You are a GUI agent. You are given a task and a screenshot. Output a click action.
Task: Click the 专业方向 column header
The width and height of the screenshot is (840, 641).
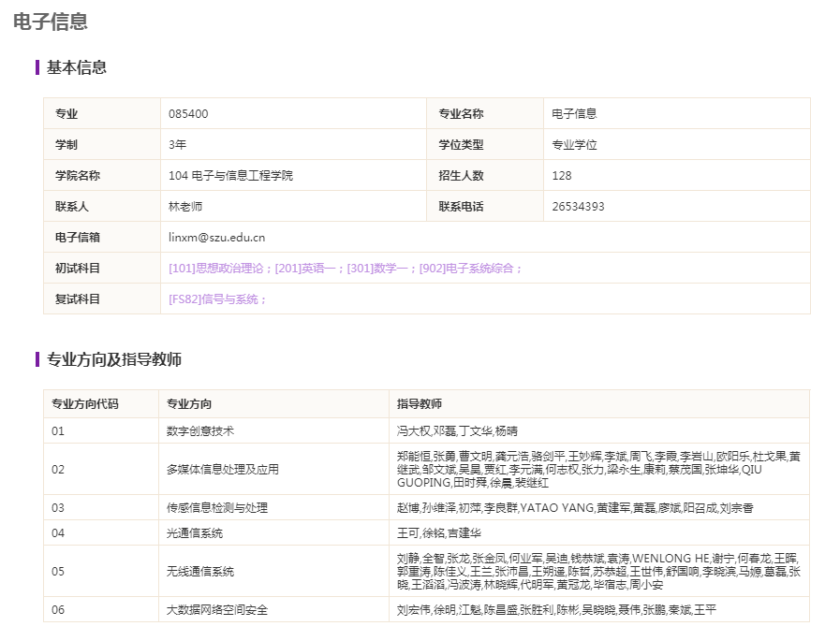[x=189, y=403]
